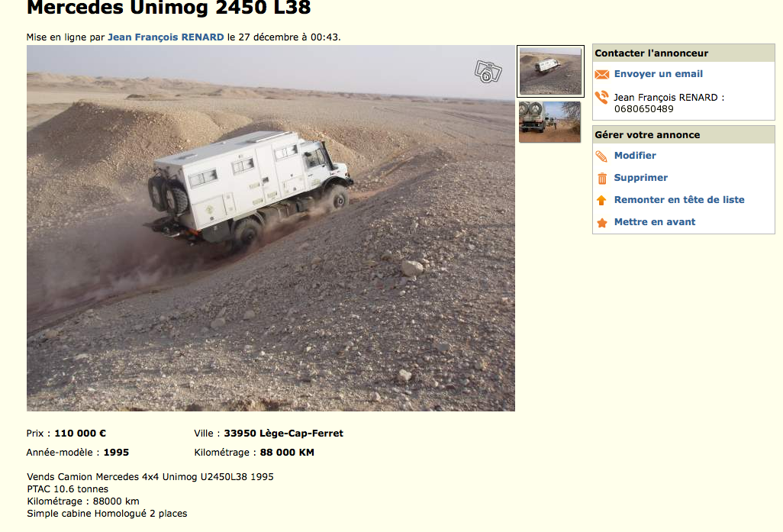This screenshot has width=783, height=532.
Task: Open Envoyer un email link
Action: (x=658, y=74)
